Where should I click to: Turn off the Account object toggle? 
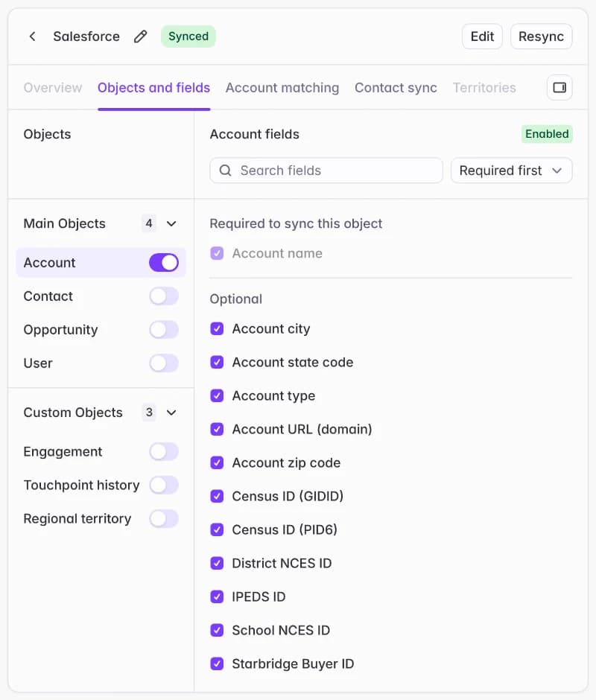pyautogui.click(x=163, y=262)
